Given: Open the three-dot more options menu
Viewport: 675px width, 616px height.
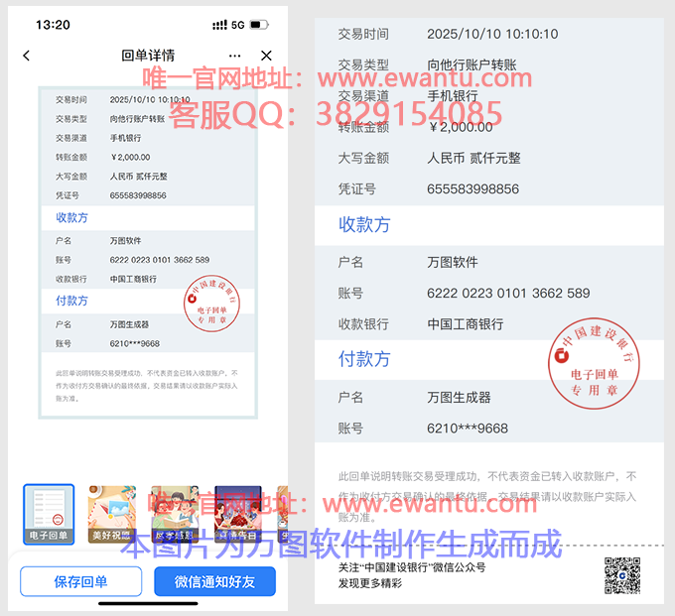Looking at the screenshot, I should click(x=234, y=56).
